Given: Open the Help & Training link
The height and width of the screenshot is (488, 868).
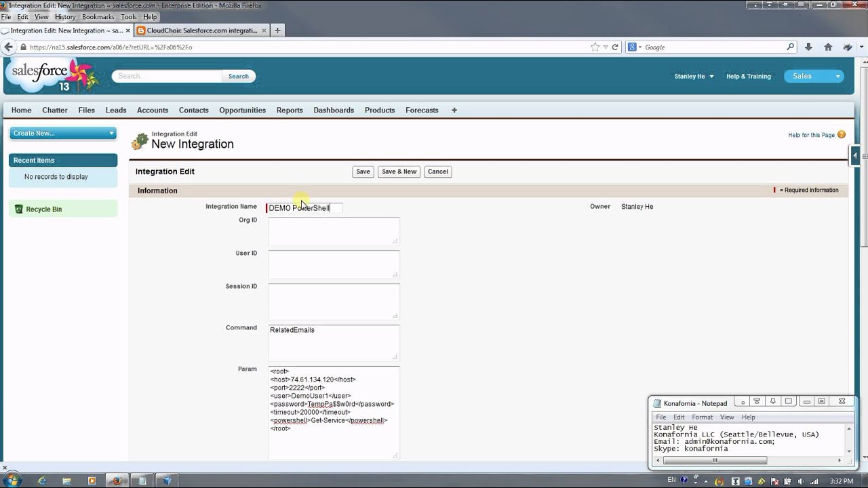Looking at the screenshot, I should pos(749,77).
